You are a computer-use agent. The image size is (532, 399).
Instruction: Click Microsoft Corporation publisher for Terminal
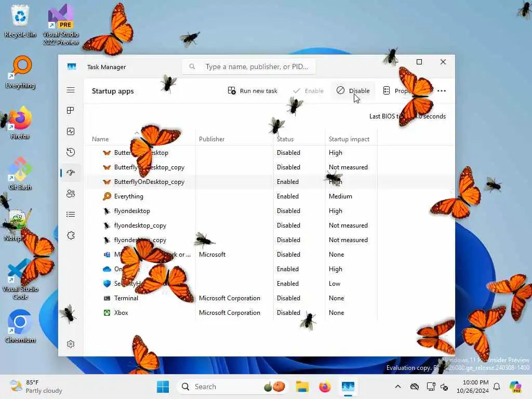pos(229,298)
